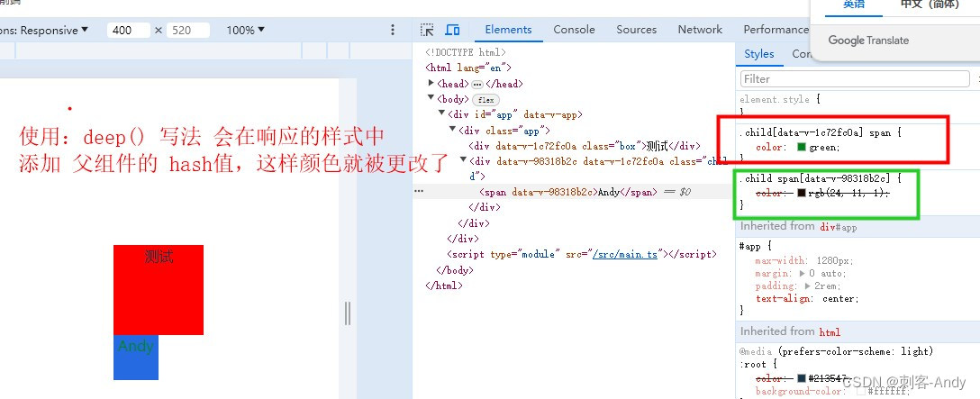Switch to the Console tab

[x=574, y=30]
